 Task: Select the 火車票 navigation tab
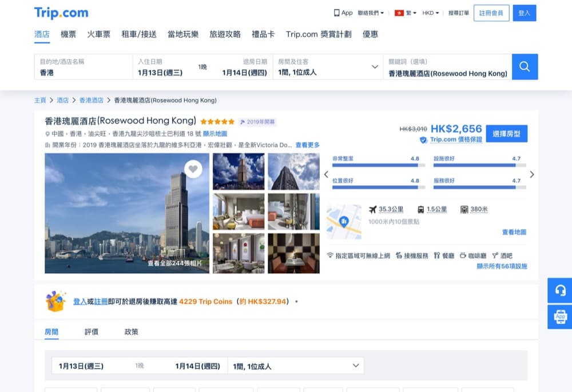98,34
